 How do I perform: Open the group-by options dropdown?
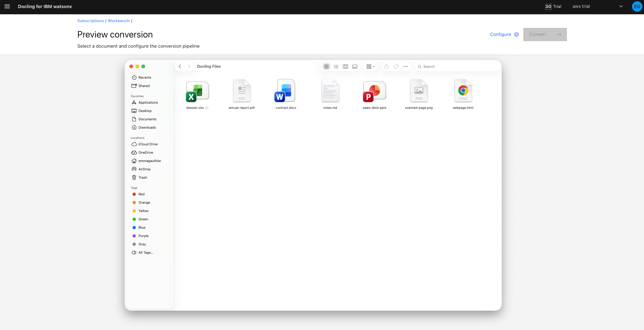(x=370, y=67)
